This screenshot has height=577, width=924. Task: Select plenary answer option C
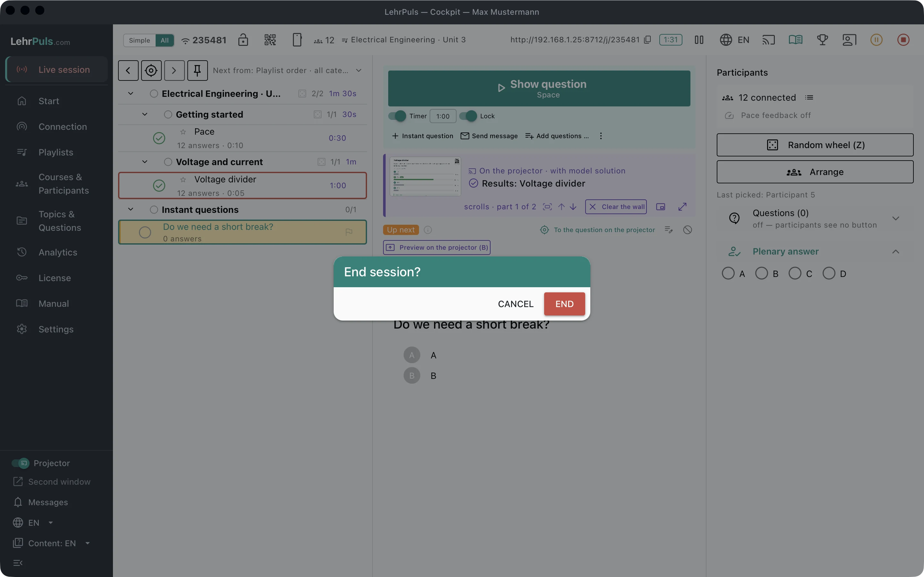tap(795, 273)
